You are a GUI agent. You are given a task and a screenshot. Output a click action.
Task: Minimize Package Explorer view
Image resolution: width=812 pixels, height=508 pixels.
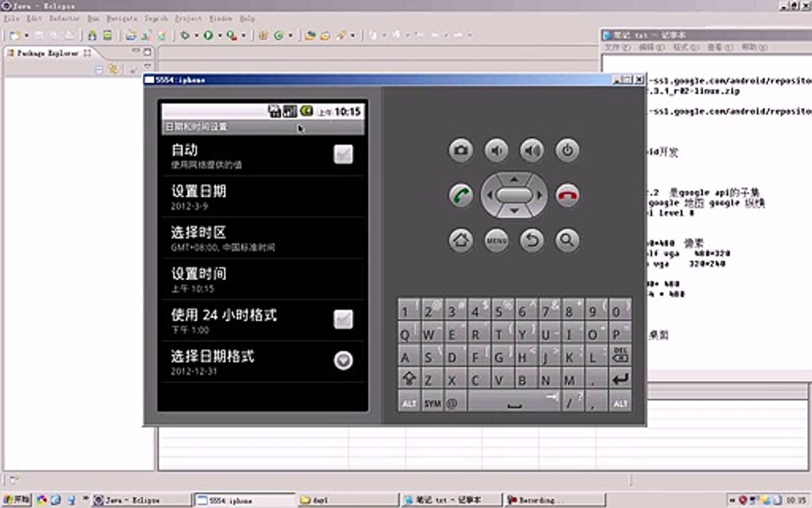point(135,51)
